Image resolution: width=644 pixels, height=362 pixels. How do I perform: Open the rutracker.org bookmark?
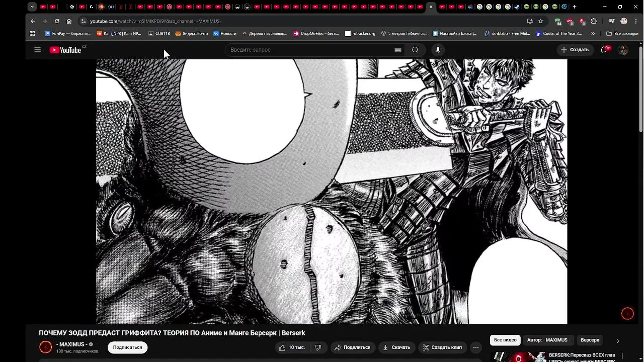pos(360,34)
